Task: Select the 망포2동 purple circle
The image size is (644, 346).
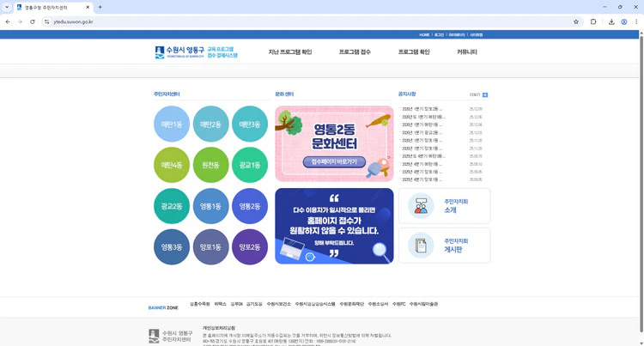Action: click(250, 247)
